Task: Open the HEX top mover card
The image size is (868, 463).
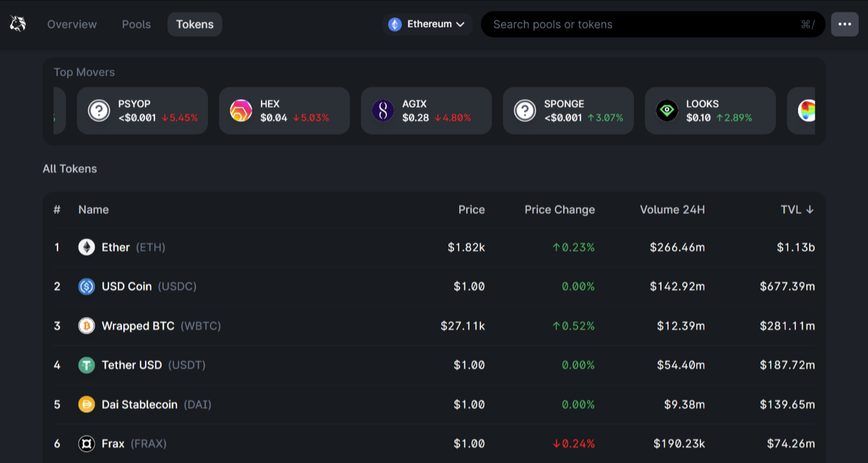Action: coord(284,111)
